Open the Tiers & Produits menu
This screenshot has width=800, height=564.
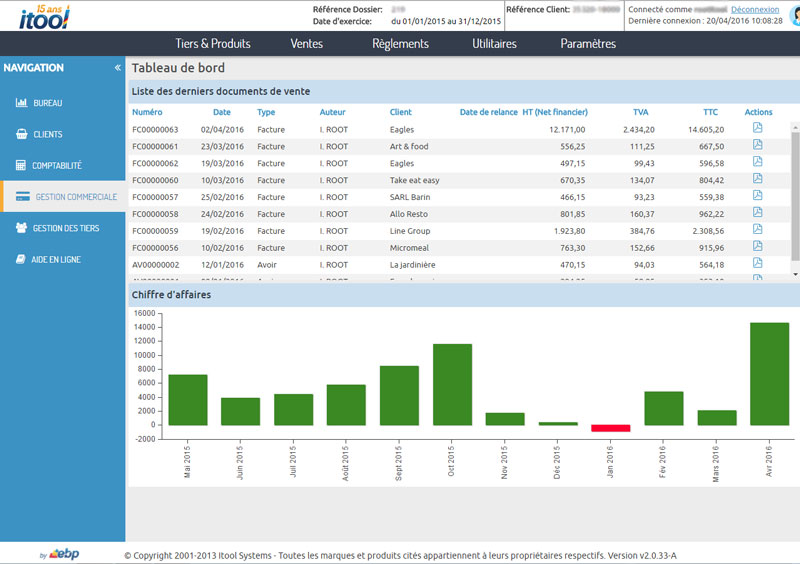click(x=213, y=43)
